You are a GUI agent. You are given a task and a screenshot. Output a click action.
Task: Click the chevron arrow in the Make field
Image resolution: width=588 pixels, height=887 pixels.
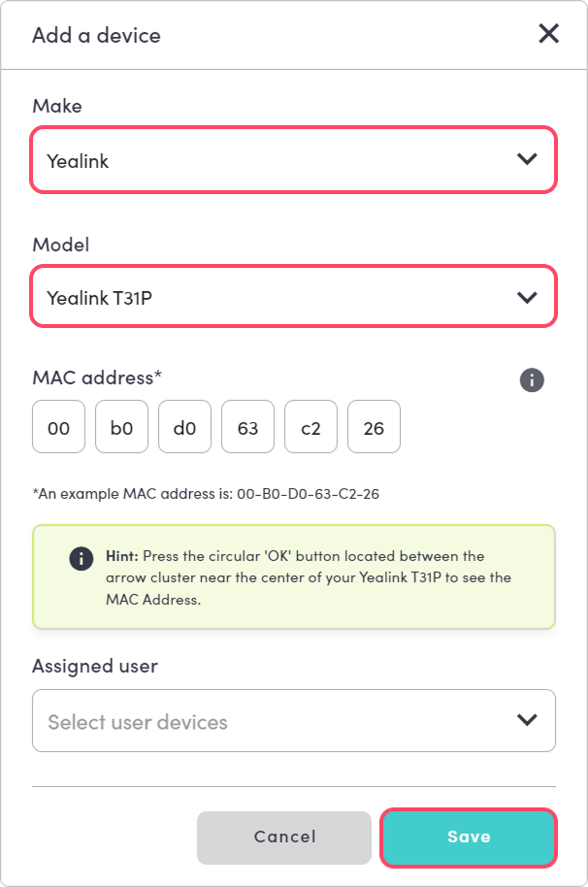coord(527,160)
